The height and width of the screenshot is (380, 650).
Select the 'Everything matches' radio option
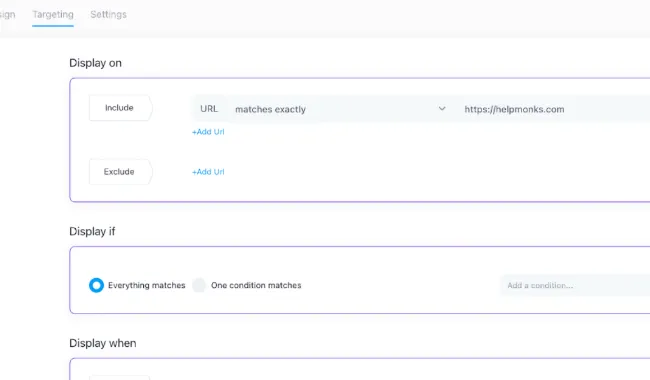[x=96, y=285]
